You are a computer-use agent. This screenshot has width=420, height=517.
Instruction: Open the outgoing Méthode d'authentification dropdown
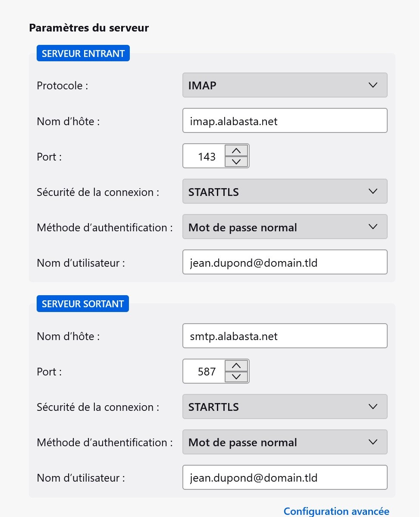pos(285,442)
